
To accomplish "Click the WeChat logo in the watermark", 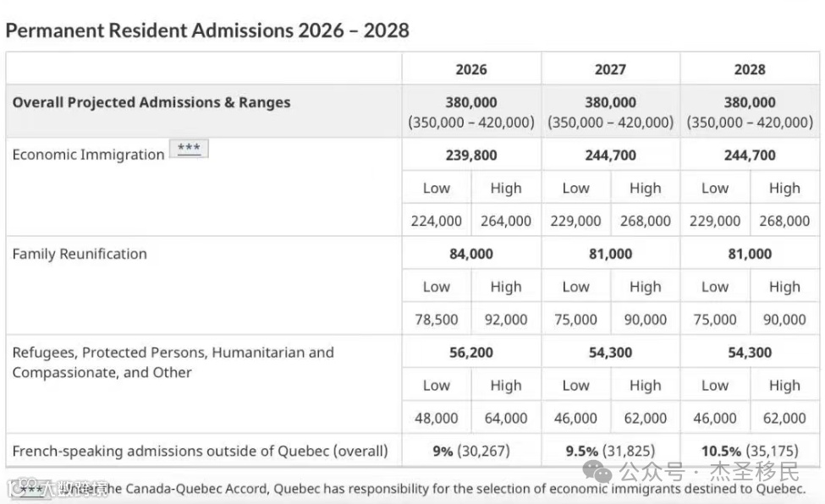I will pos(602,470).
